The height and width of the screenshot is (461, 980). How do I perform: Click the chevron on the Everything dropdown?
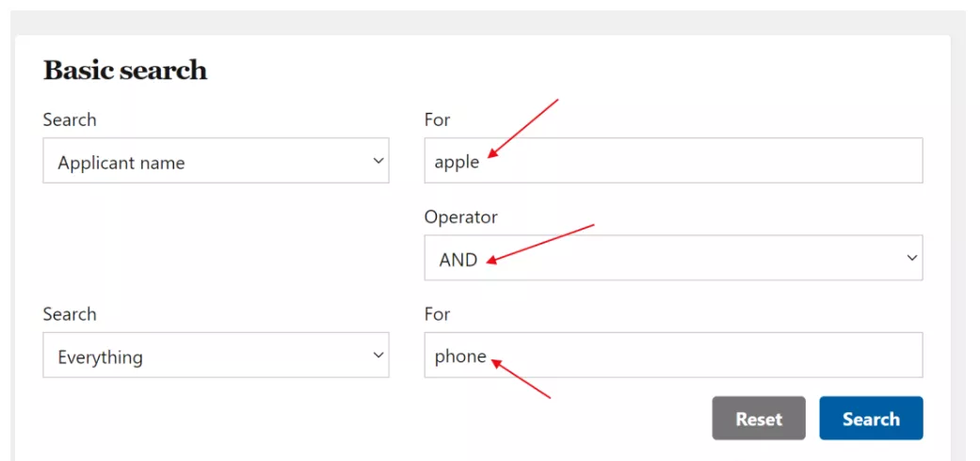click(x=378, y=355)
